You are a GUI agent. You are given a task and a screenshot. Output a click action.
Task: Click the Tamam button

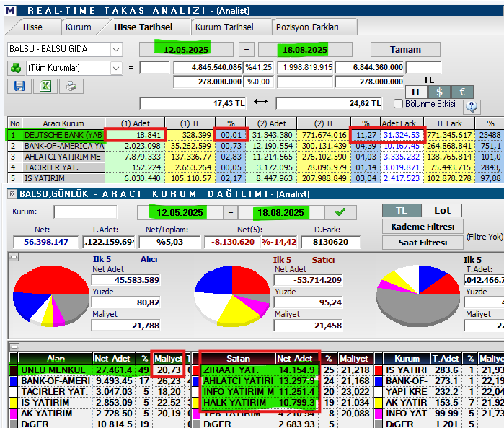coord(405,50)
